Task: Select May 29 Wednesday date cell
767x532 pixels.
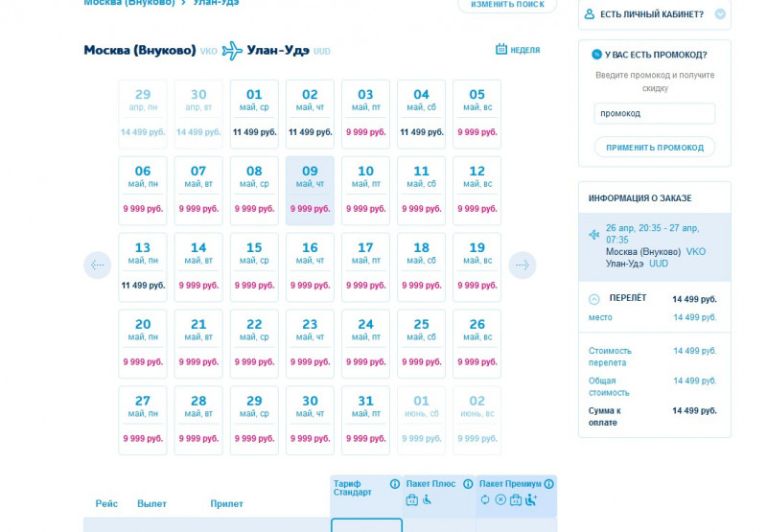Action: 254,421
